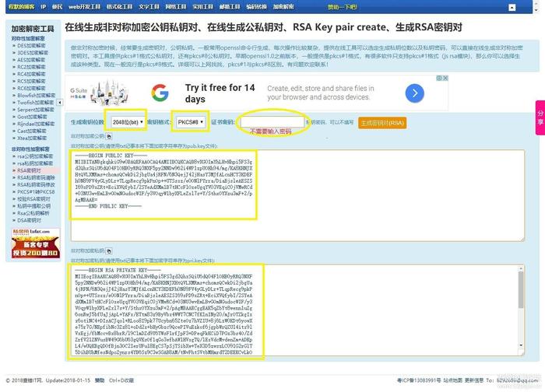Select DES加密解密 in the sidebar
This screenshot has height=392, width=545.
(x=31, y=45)
